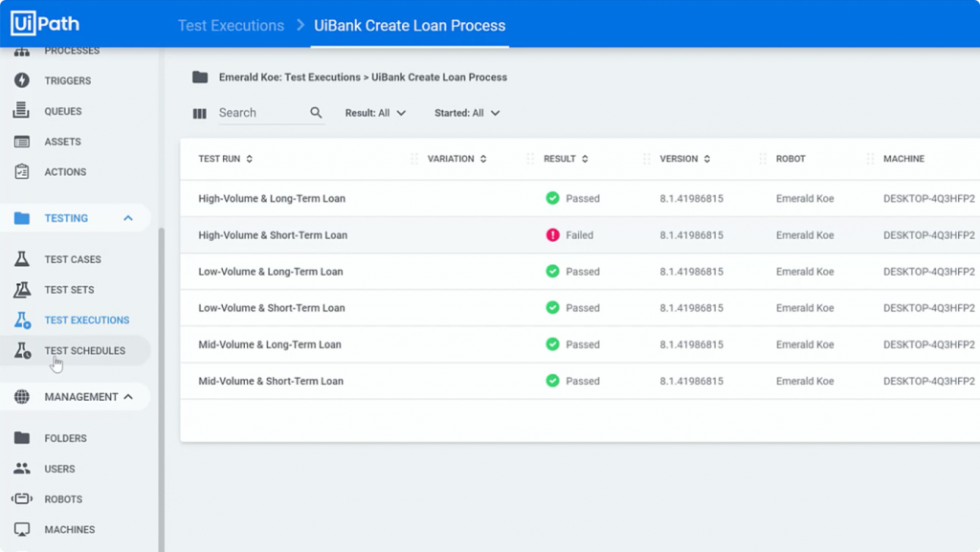Open the High-Volume & Long-Term Loan test run

pyautogui.click(x=272, y=199)
